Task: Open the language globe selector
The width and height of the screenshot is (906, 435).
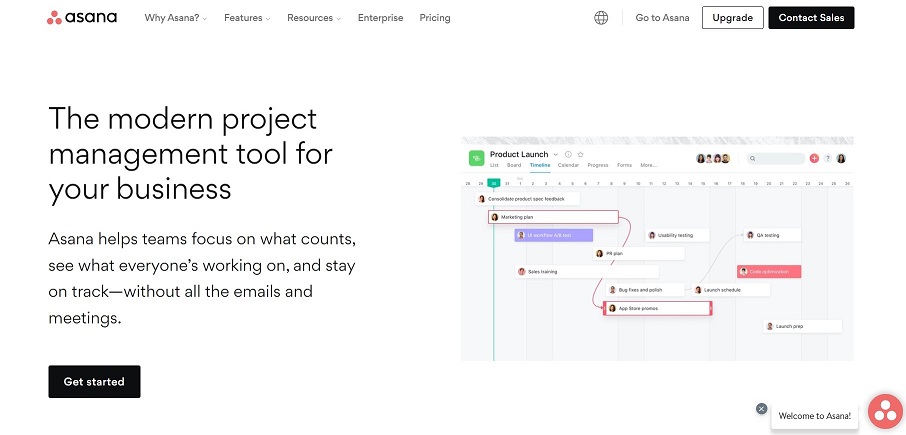Action: (601, 18)
